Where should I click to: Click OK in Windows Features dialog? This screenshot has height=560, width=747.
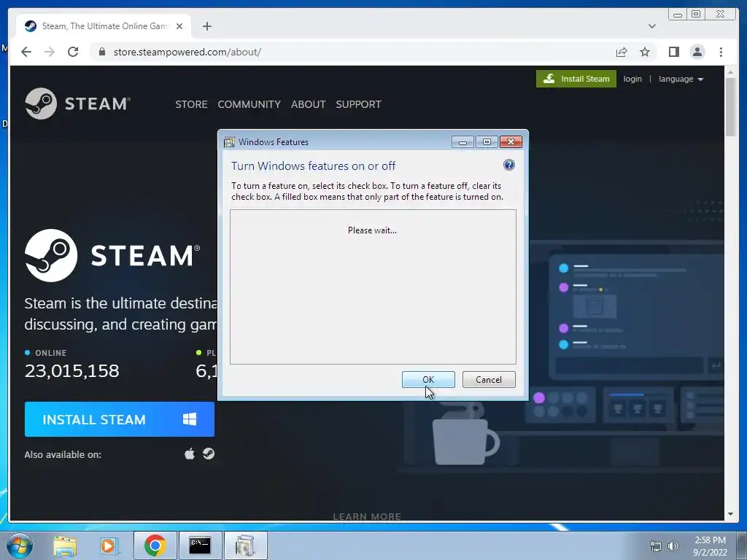click(428, 379)
